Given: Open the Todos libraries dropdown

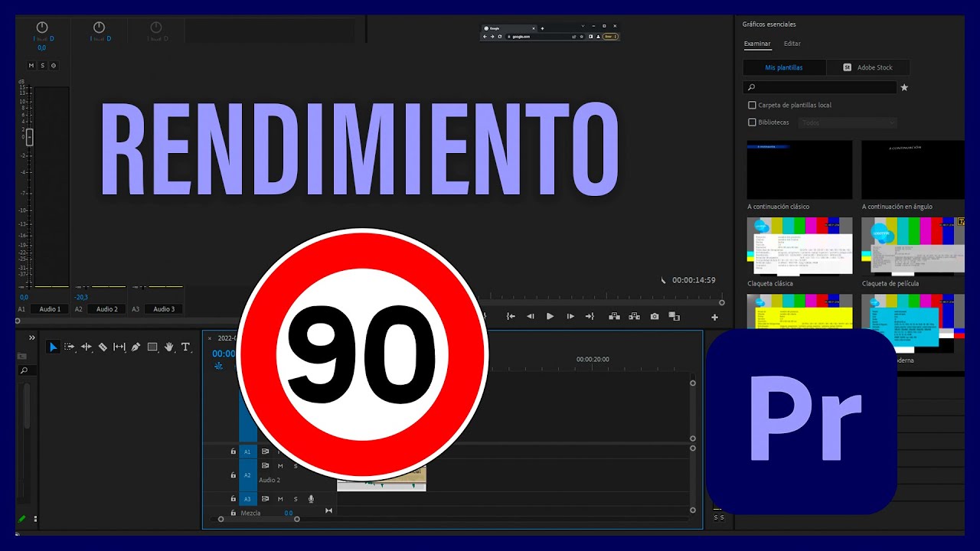Looking at the screenshot, I should (x=848, y=122).
